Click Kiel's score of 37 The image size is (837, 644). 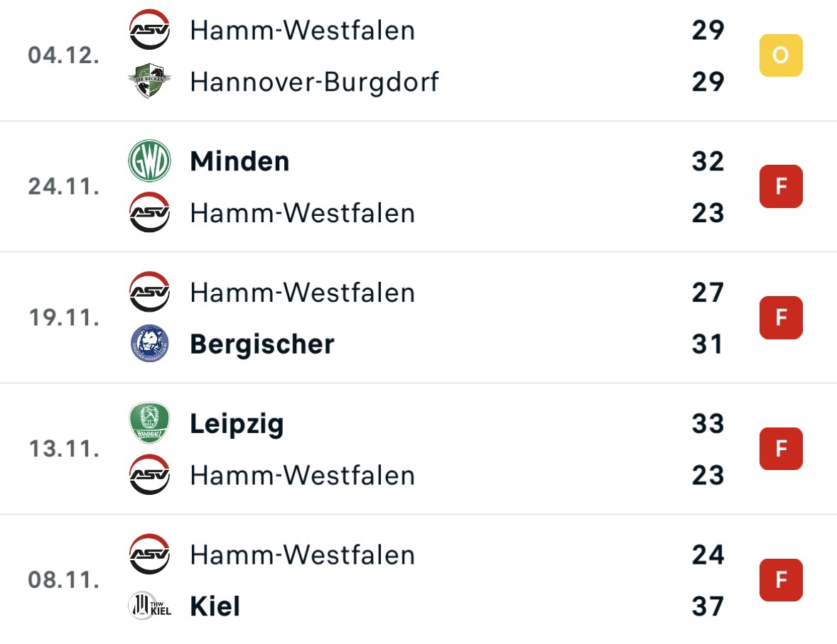pyautogui.click(x=708, y=606)
